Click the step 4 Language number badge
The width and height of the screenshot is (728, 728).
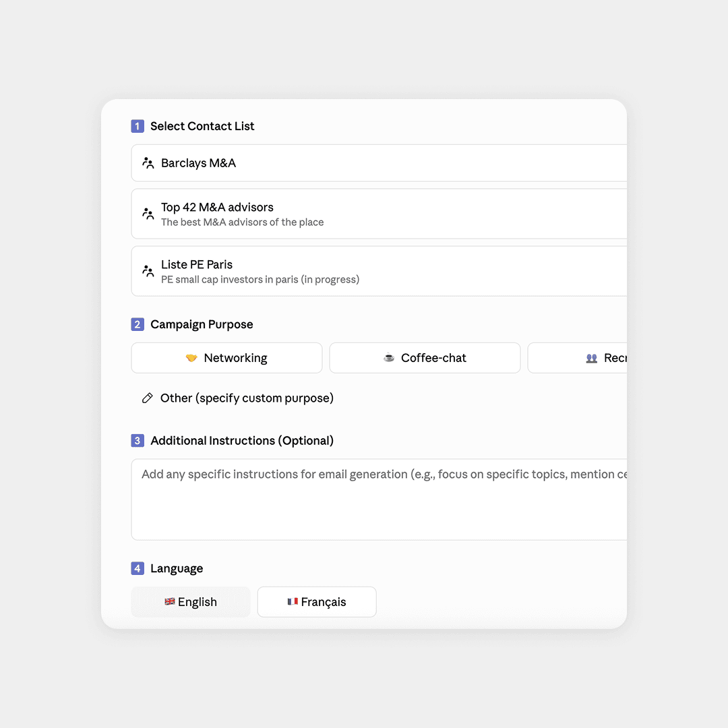[x=138, y=569]
